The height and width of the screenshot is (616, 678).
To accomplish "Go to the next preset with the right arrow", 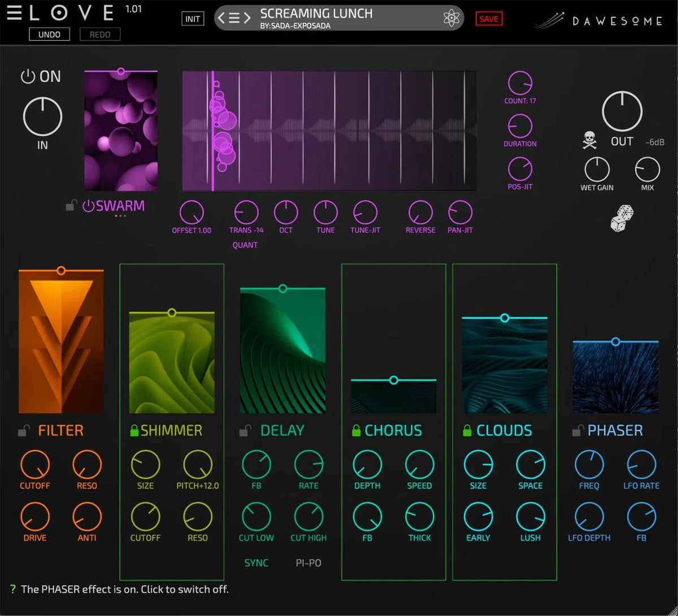I will click(x=247, y=18).
